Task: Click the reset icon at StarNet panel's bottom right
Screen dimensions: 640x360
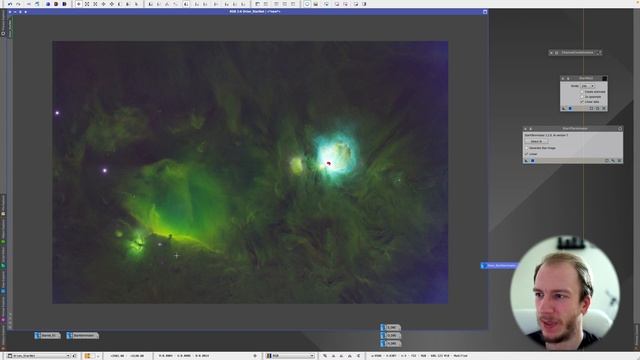Action: pos(604,109)
